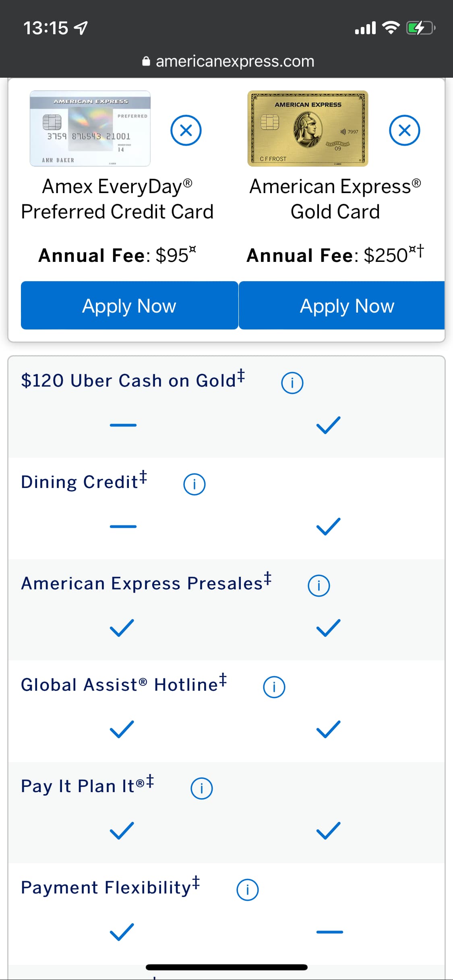
Task: Tap the EveryDay Preferred card image
Action: pos(90,129)
